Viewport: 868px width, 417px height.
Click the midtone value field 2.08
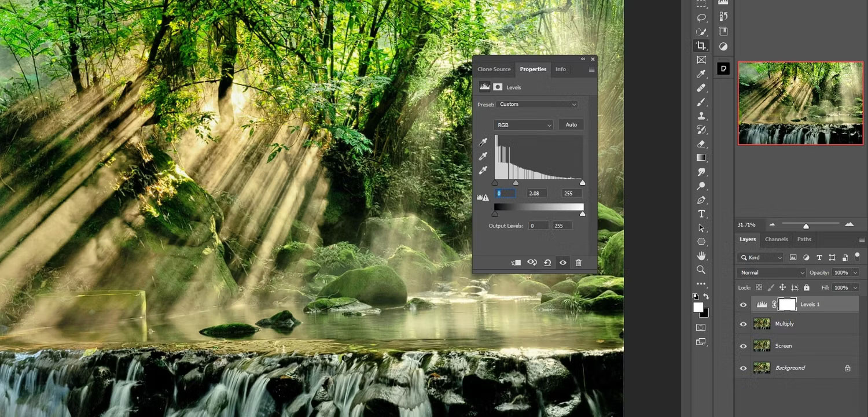coord(536,193)
